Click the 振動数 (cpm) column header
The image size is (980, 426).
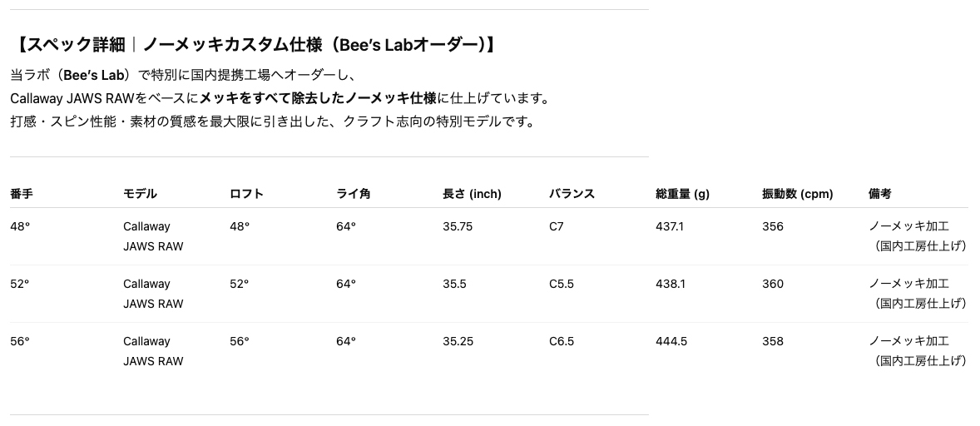pos(797,194)
